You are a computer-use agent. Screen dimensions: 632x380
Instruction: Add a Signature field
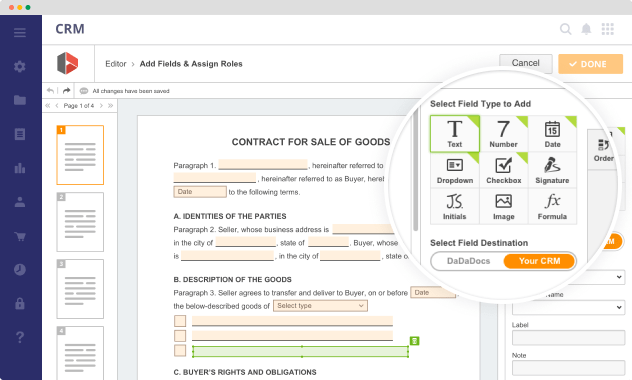coord(552,170)
